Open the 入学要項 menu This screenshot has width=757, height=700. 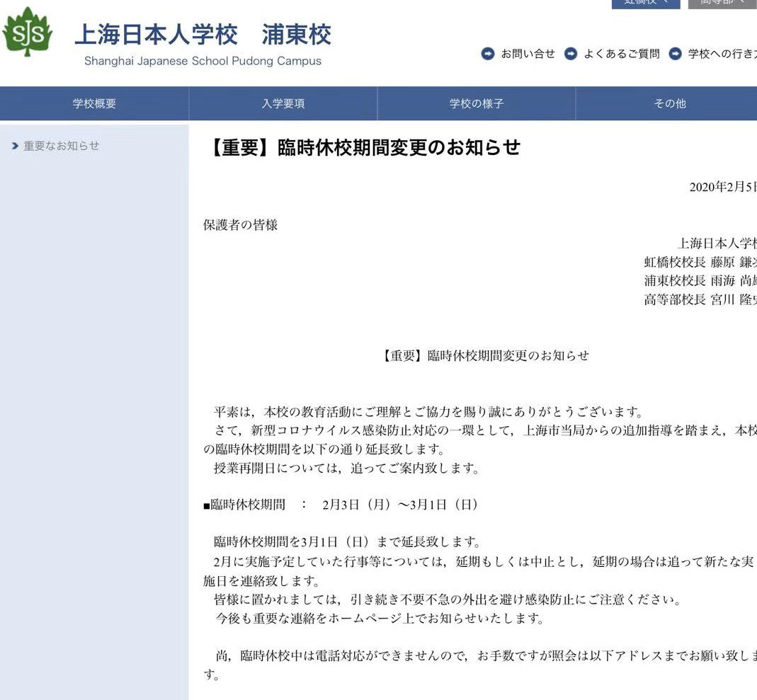pyautogui.click(x=283, y=103)
